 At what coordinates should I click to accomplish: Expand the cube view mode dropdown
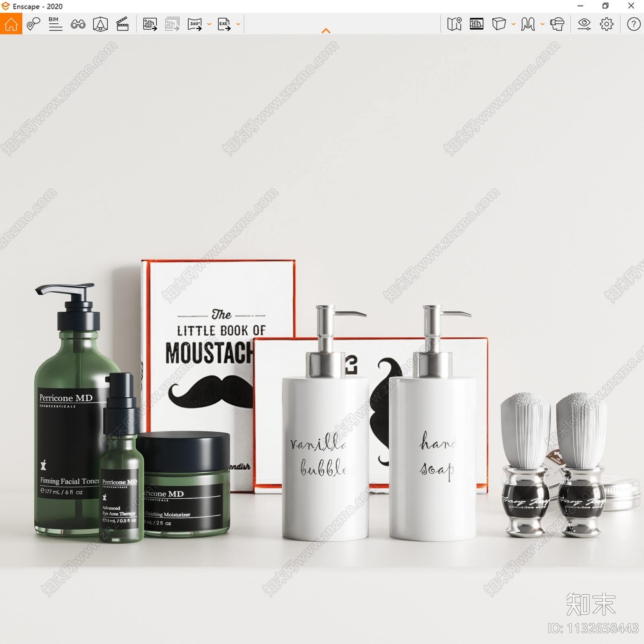pos(514,24)
